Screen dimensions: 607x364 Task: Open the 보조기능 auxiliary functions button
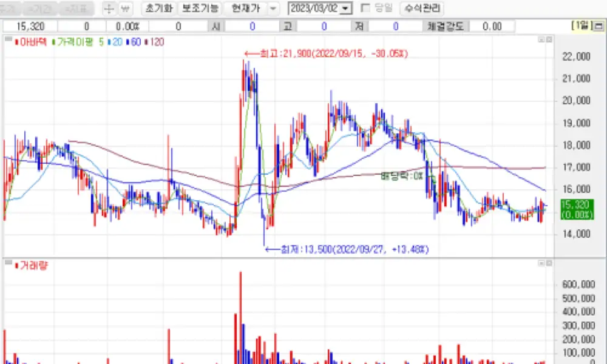(x=200, y=8)
